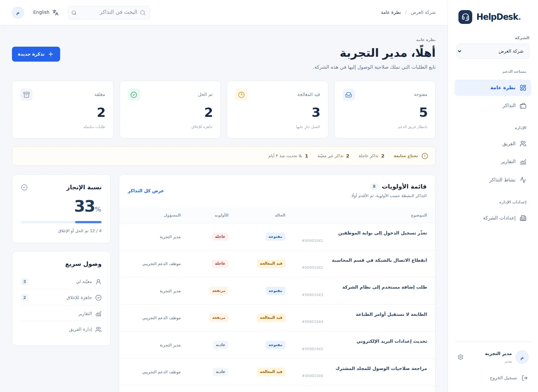The height and width of the screenshot is (392, 538).
Task: Open التقارير sidebar menu item
Action: (x=493, y=162)
